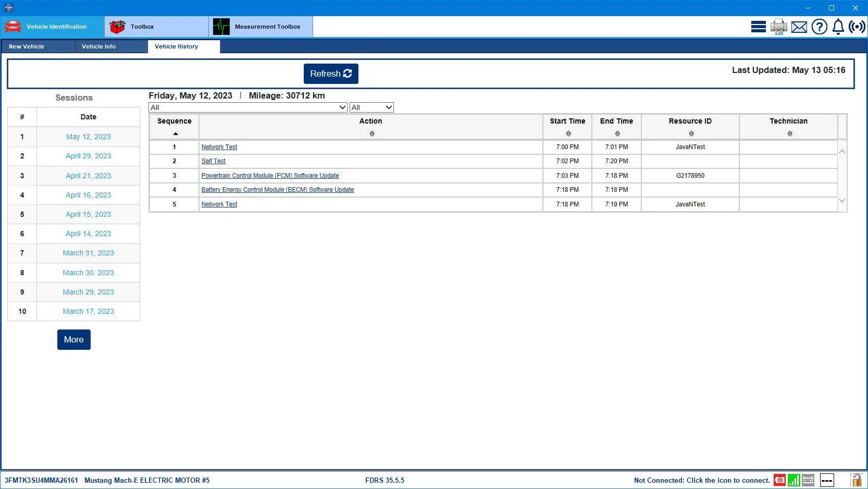This screenshot has width=868, height=489.
Task: Sort by End Time column icon
Action: (x=617, y=134)
